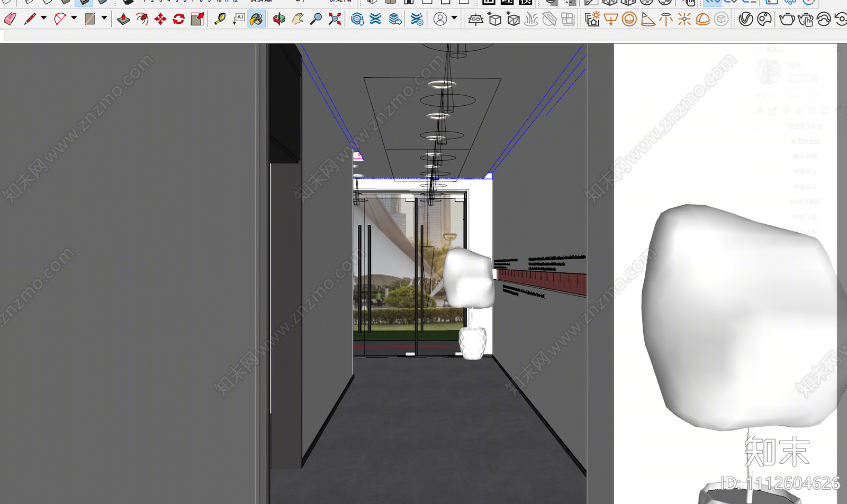Add a V-Ray dome light
Viewport: 847px width, 504px height.
pos(702,20)
